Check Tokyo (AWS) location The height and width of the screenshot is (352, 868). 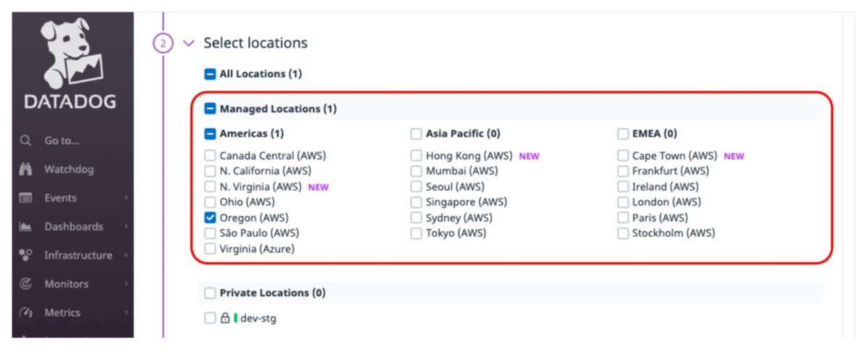point(416,233)
